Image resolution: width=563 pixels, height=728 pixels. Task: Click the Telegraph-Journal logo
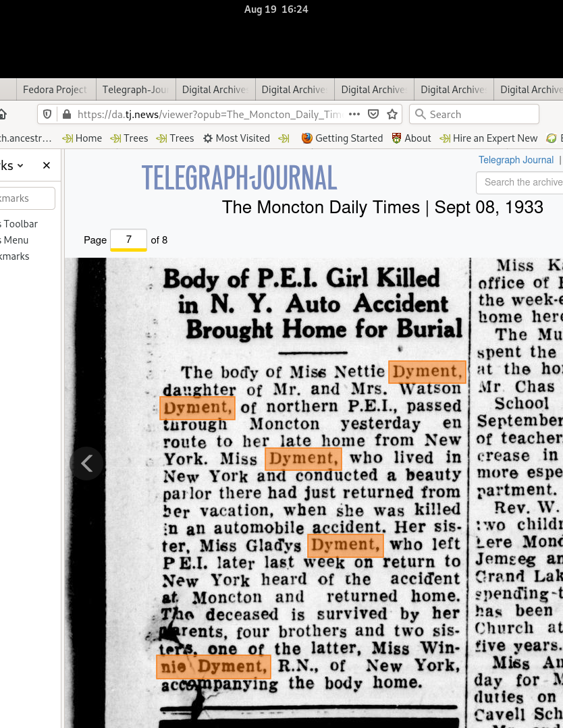coord(239,178)
